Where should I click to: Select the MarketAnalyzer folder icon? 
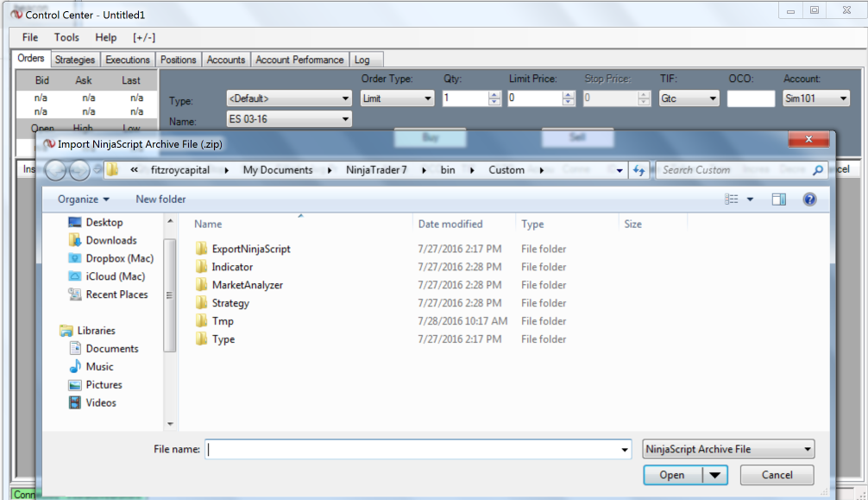[202, 285]
